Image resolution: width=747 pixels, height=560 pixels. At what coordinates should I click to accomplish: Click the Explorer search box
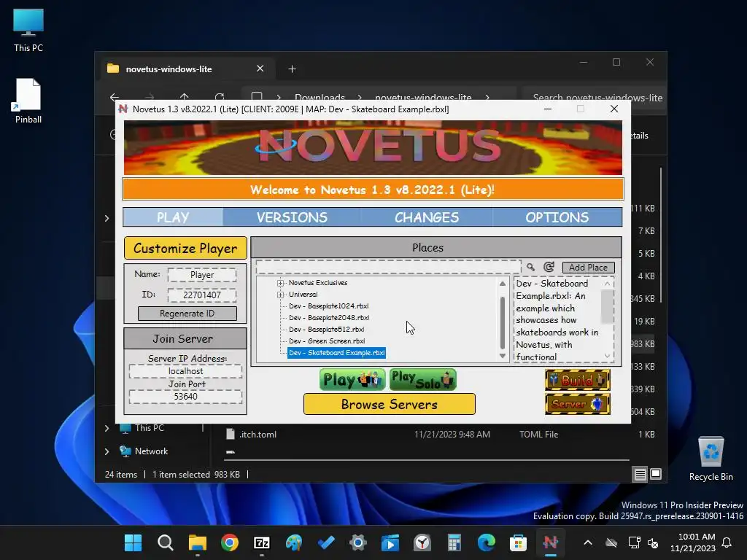pos(594,98)
